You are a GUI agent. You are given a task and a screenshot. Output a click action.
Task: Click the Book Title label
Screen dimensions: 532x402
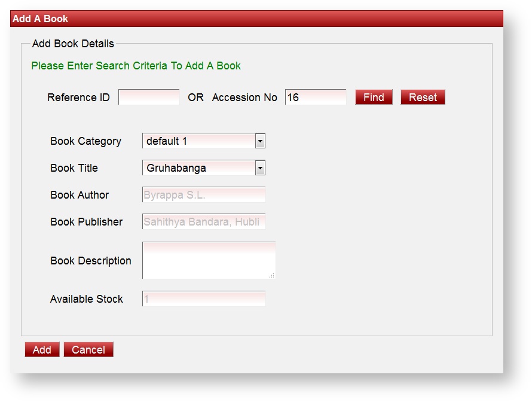click(74, 168)
